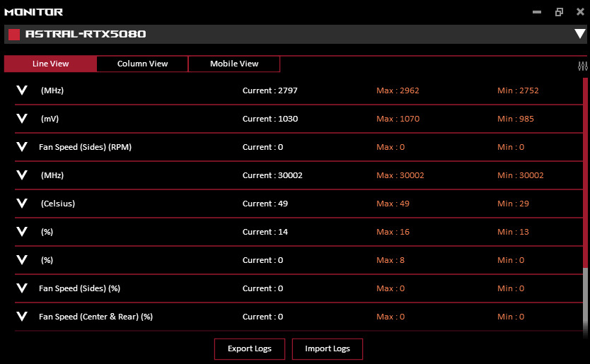The height and width of the screenshot is (364, 590).
Task: Expand Fan Speed (Sides) (RPM) row
Action: pyautogui.click(x=22, y=147)
